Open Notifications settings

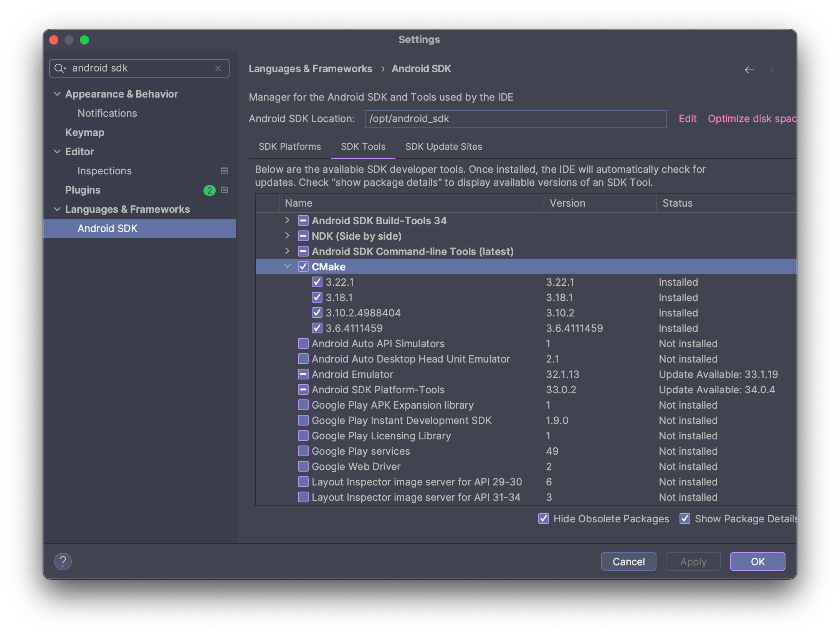point(107,113)
